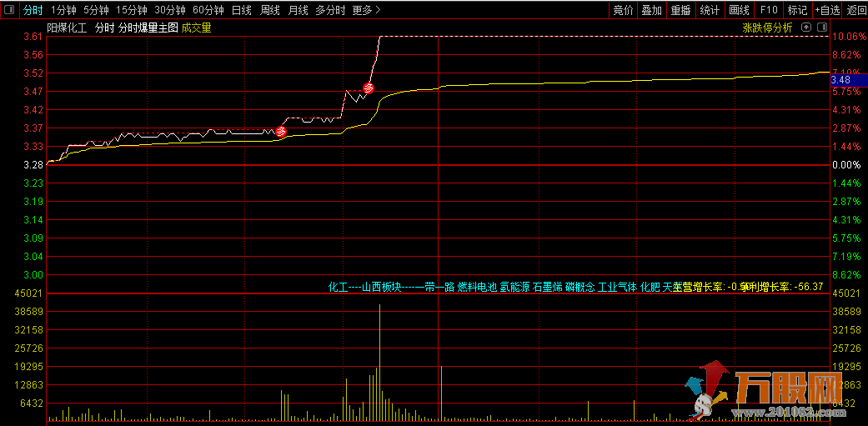This screenshot has height=426, width=868.
Task: Click the 阳煤化工 stock name label
Action: pos(67,28)
